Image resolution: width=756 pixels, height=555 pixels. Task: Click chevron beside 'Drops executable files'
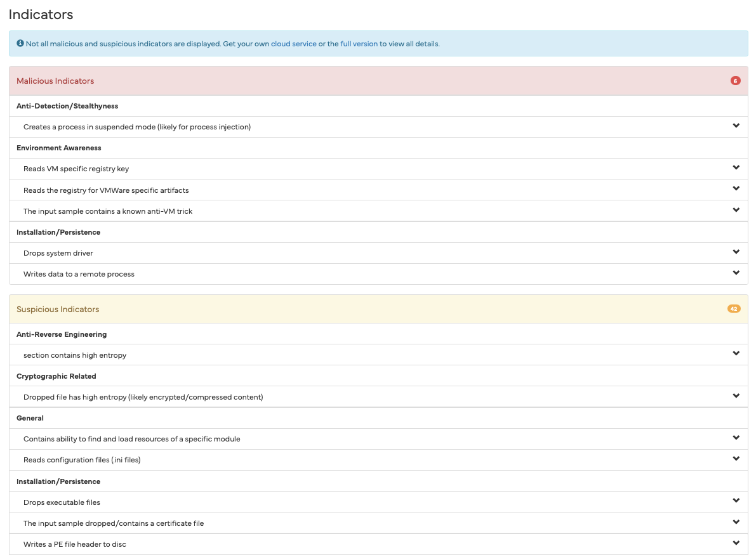(x=736, y=500)
